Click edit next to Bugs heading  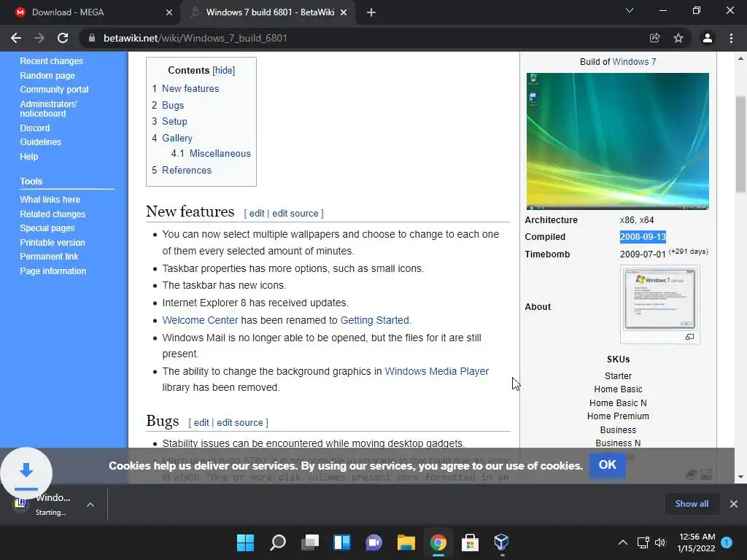coord(201,422)
